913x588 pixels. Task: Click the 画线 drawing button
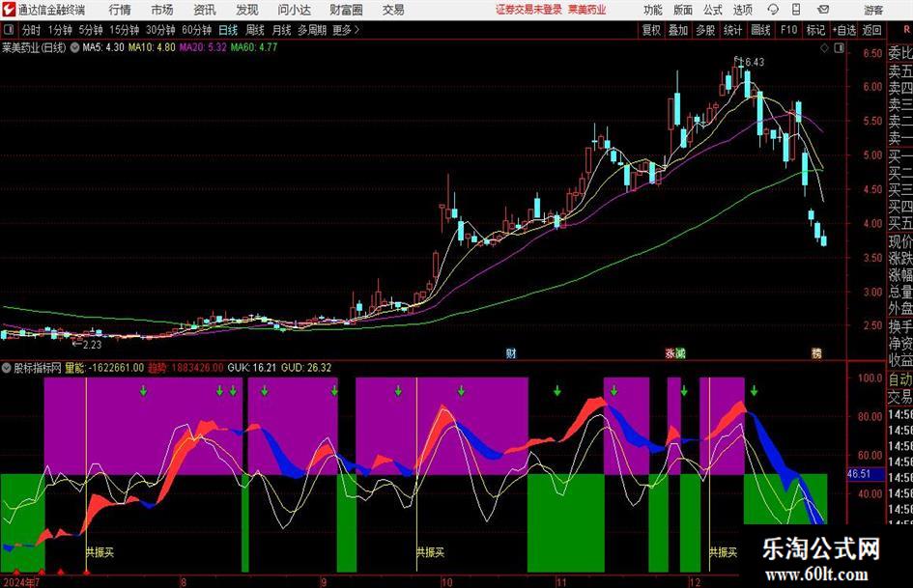point(760,30)
